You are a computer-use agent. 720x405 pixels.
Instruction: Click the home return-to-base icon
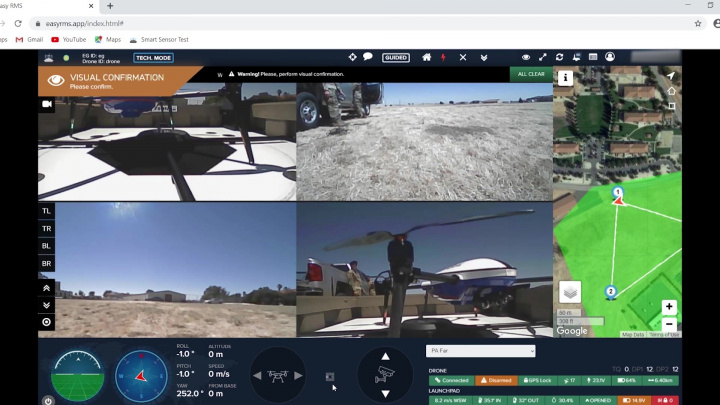(427, 57)
